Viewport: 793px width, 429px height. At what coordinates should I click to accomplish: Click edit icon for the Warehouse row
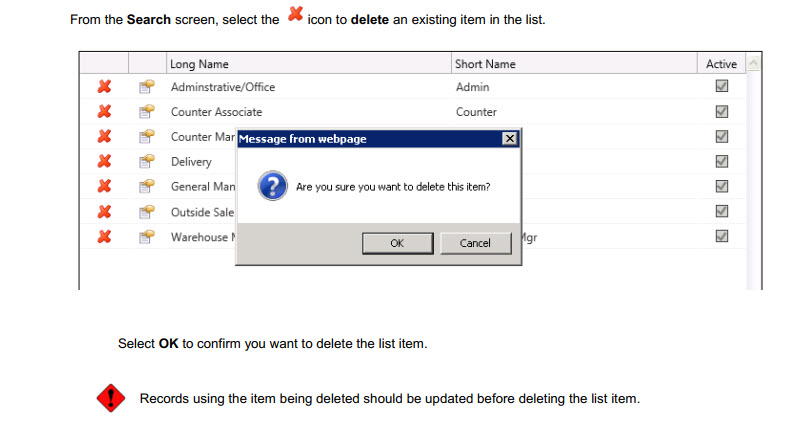pyautogui.click(x=145, y=237)
